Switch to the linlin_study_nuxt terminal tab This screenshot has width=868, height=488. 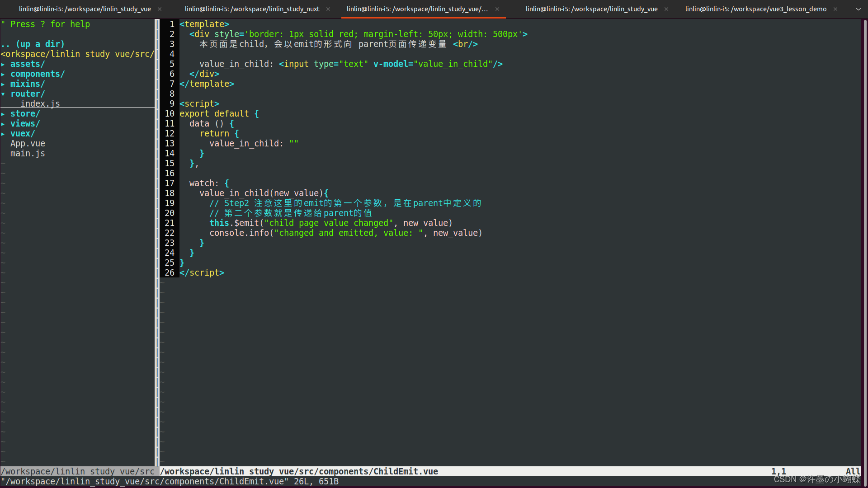click(x=252, y=9)
